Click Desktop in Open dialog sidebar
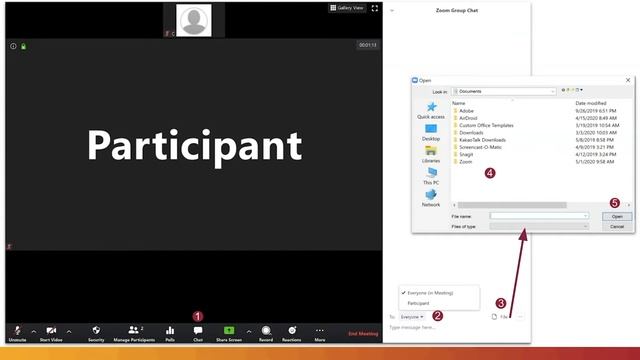640x360 pixels. tap(431, 132)
